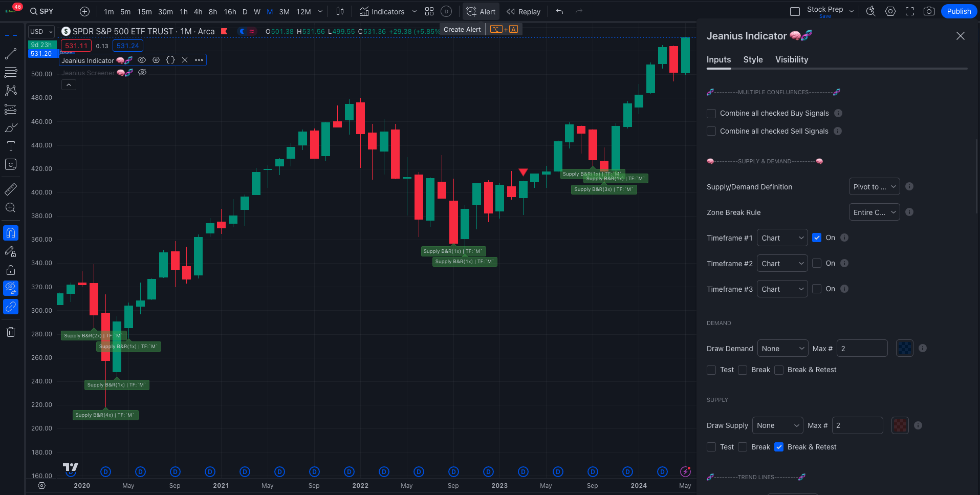Open the Draw Demand dropdown
This screenshot has width=980, height=495.
tap(782, 349)
